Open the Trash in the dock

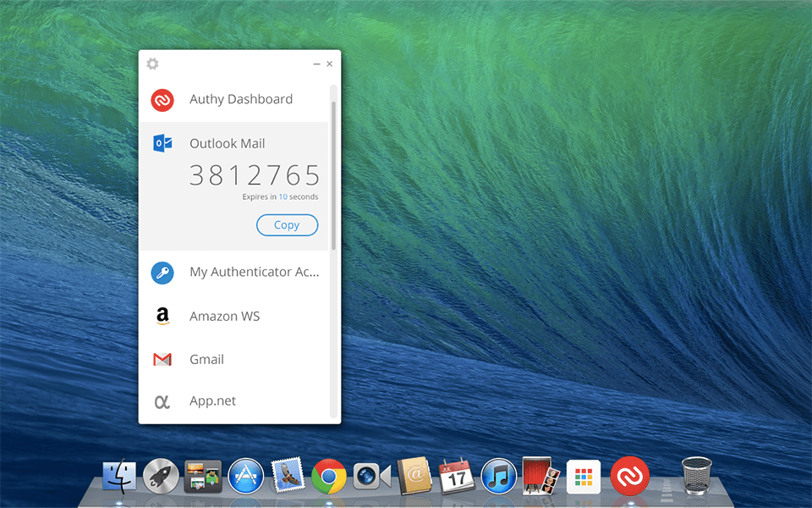(x=696, y=476)
